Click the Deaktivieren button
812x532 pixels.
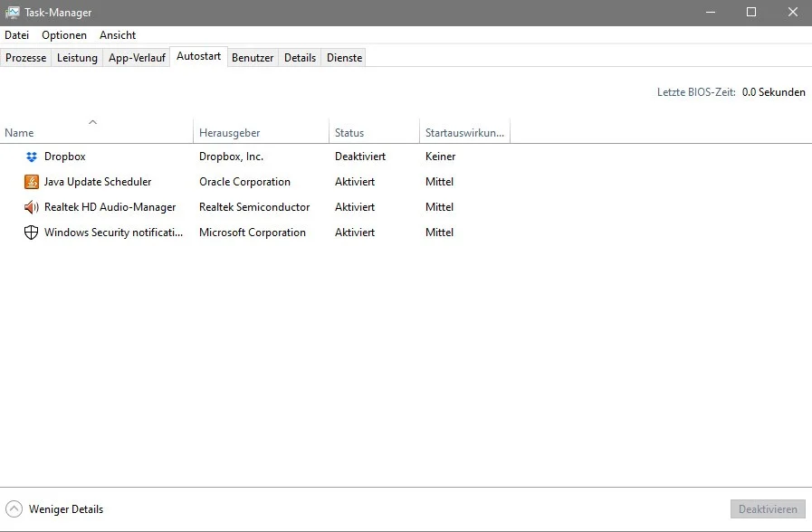(768, 509)
